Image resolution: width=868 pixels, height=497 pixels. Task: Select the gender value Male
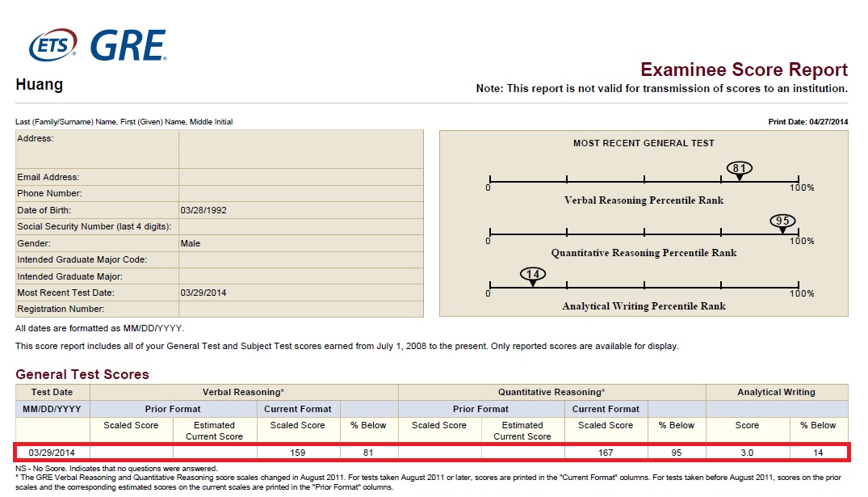tap(191, 243)
